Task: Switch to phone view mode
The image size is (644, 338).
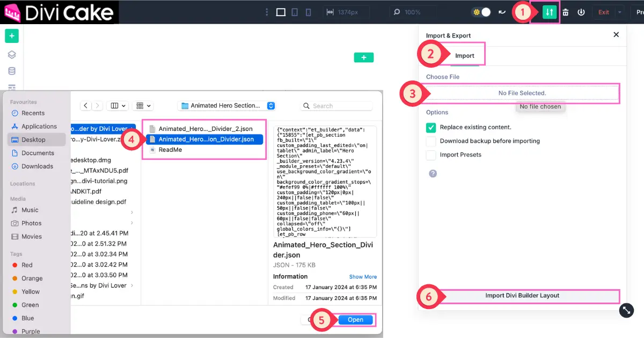Action: (308, 12)
